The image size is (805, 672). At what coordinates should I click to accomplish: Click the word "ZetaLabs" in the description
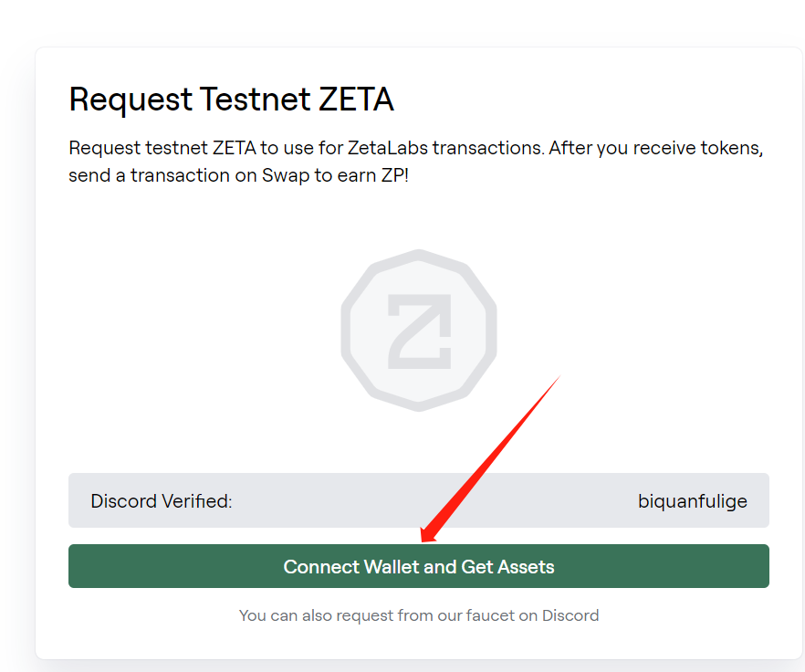coord(388,148)
